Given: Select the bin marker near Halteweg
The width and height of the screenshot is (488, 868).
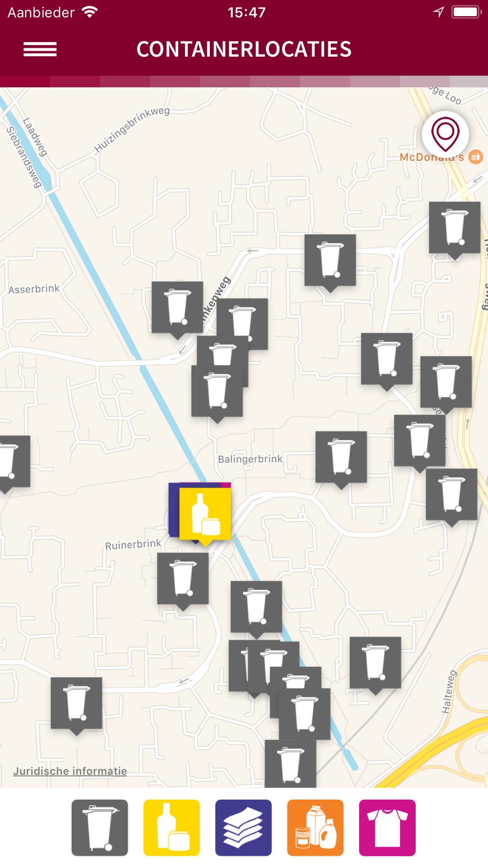Looking at the screenshot, I should 375,664.
